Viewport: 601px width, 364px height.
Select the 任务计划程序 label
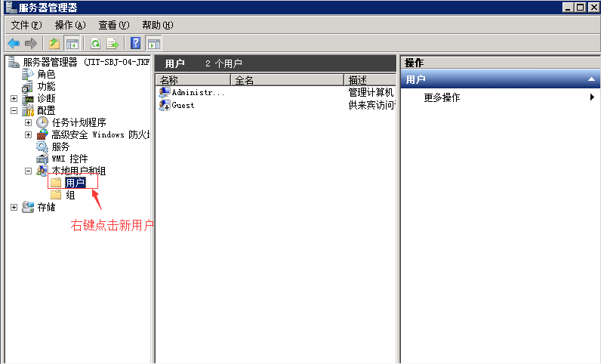point(79,123)
